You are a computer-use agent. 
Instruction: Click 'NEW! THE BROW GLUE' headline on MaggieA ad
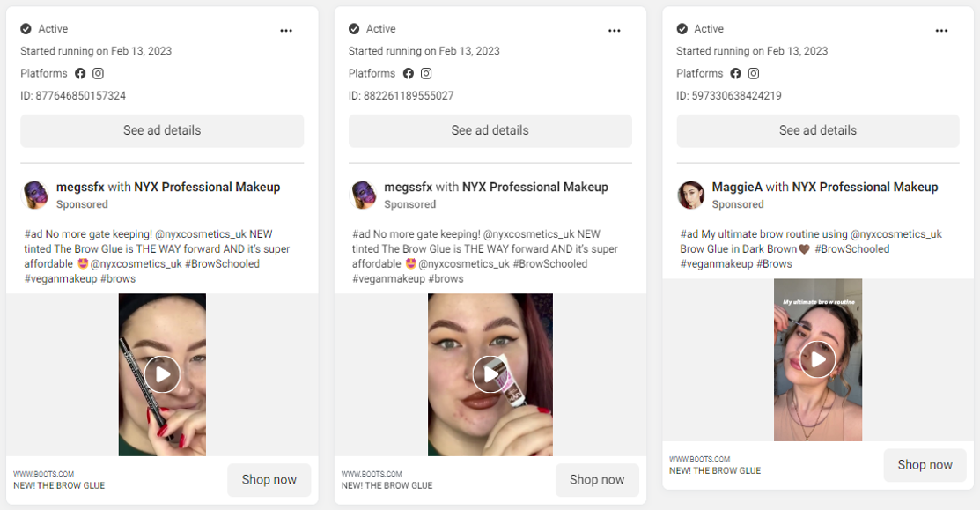coord(715,470)
